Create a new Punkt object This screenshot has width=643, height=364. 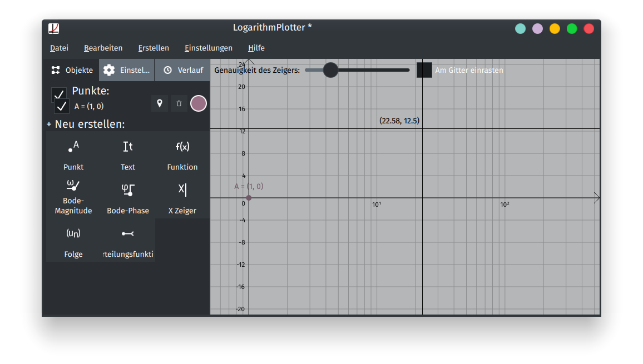pyautogui.click(x=73, y=153)
